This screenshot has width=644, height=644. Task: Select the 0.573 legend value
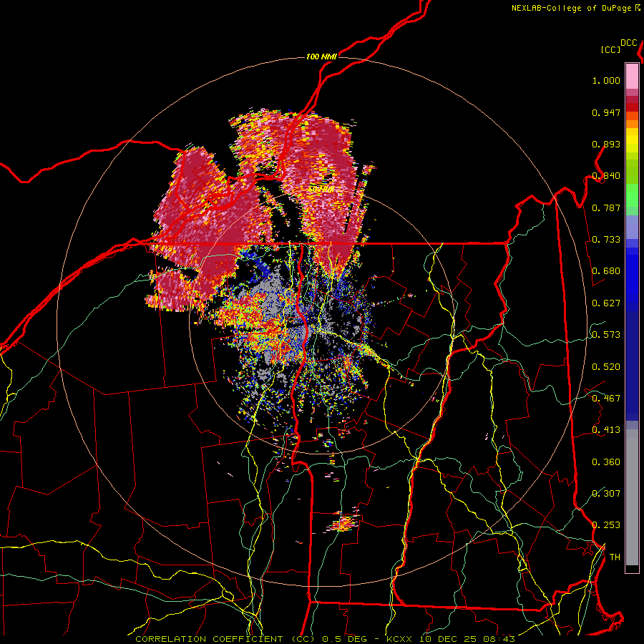coord(606,335)
